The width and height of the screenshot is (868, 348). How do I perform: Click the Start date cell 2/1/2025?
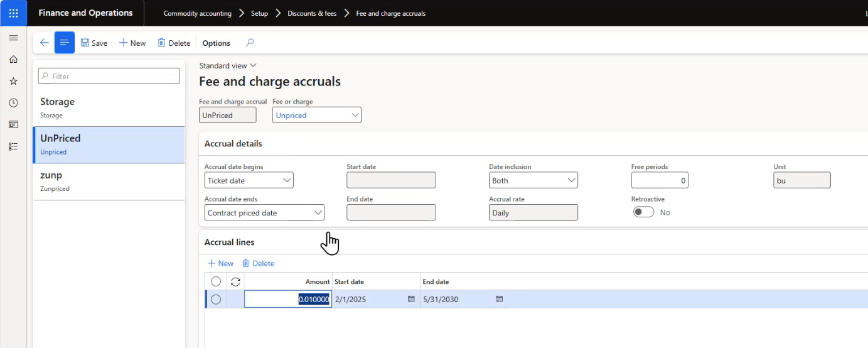point(370,300)
